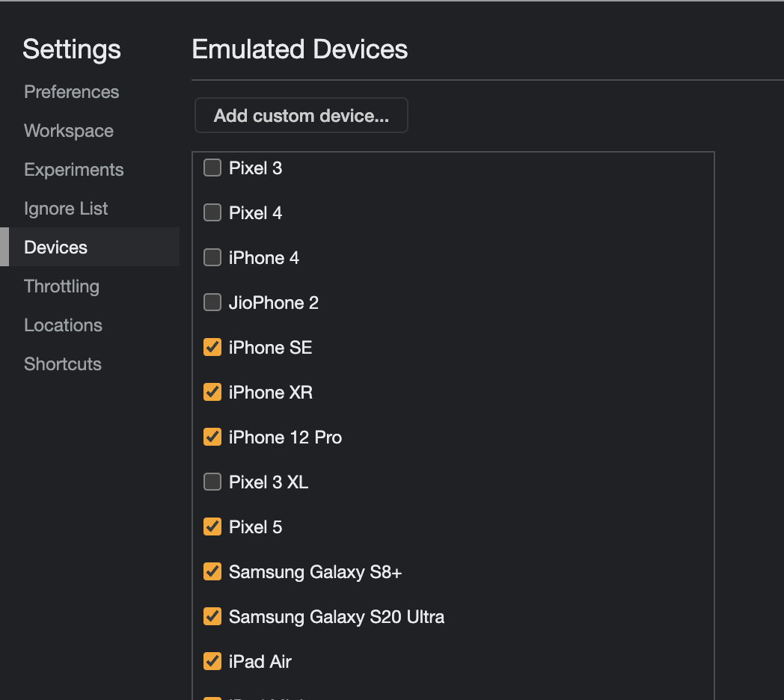This screenshot has width=784, height=700.
Task: Click the Pixel 4 device name
Action: (256, 213)
